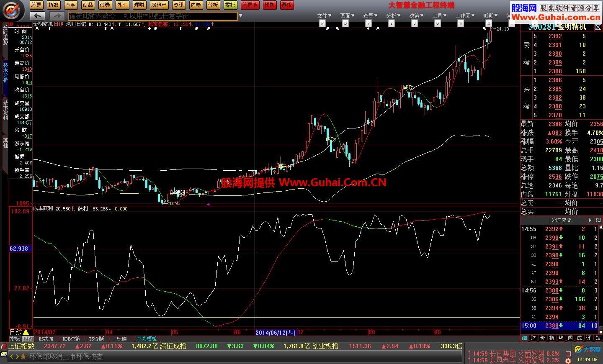Open the 决策 dropdown menu

[x=416, y=16]
